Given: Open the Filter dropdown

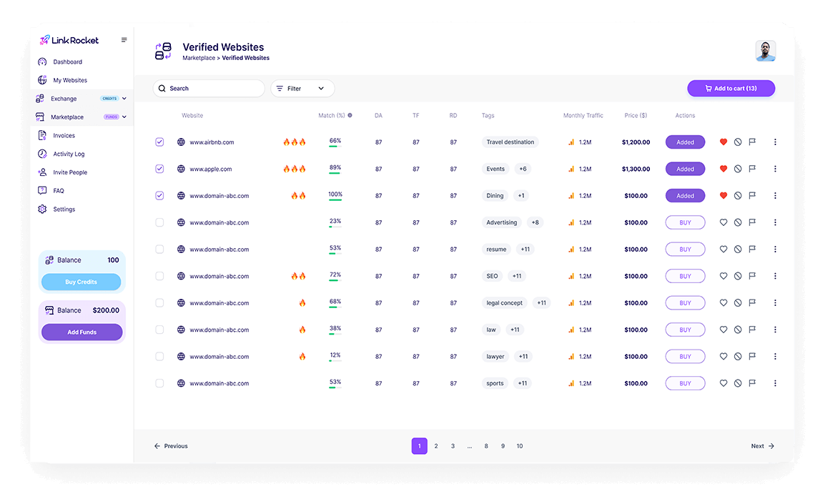Looking at the screenshot, I should click(x=302, y=88).
